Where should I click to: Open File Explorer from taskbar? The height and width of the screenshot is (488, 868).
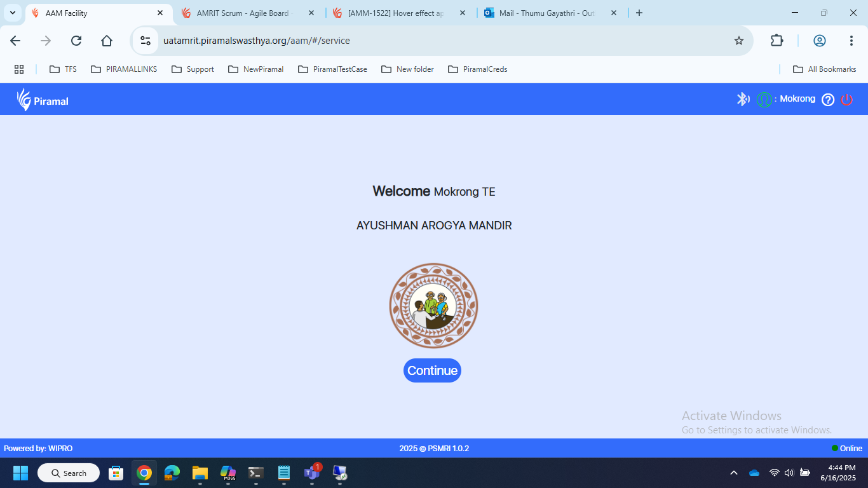click(200, 473)
